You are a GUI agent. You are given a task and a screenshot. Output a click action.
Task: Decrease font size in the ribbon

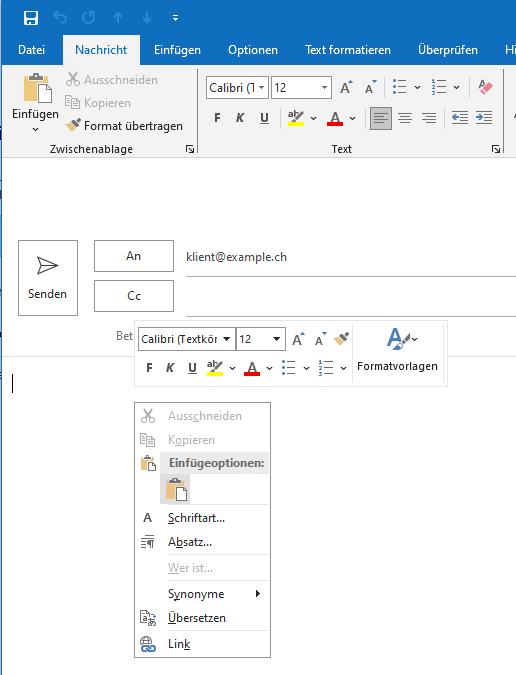pos(370,87)
